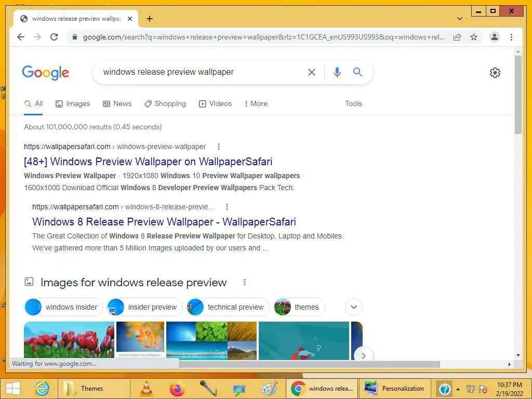Open Chrome's three-dot menu
Viewport: 532px width, 399px height.
511,37
